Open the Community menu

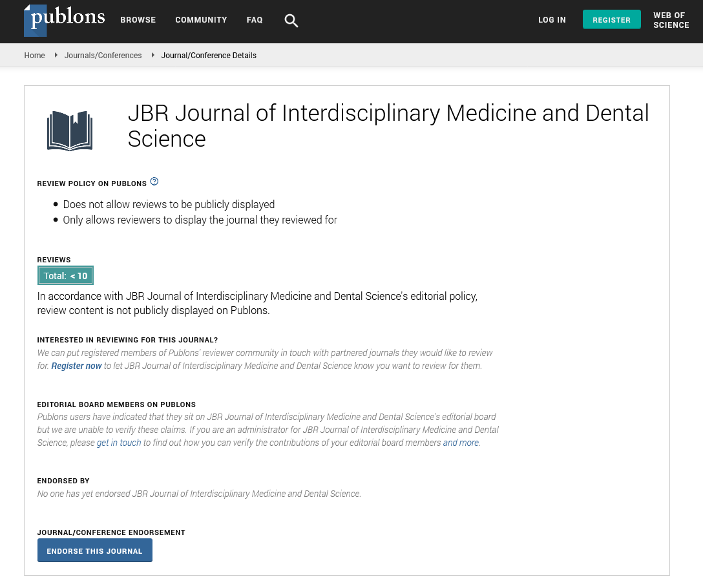[202, 20]
